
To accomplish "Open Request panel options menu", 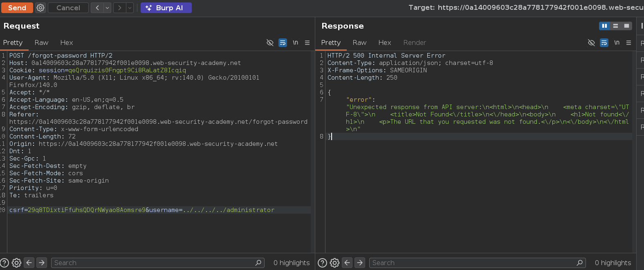I will [x=307, y=42].
